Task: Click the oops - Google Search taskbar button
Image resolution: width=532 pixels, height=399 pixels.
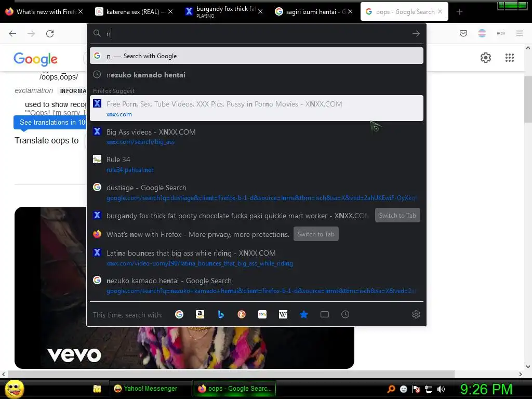Action: [234, 389]
